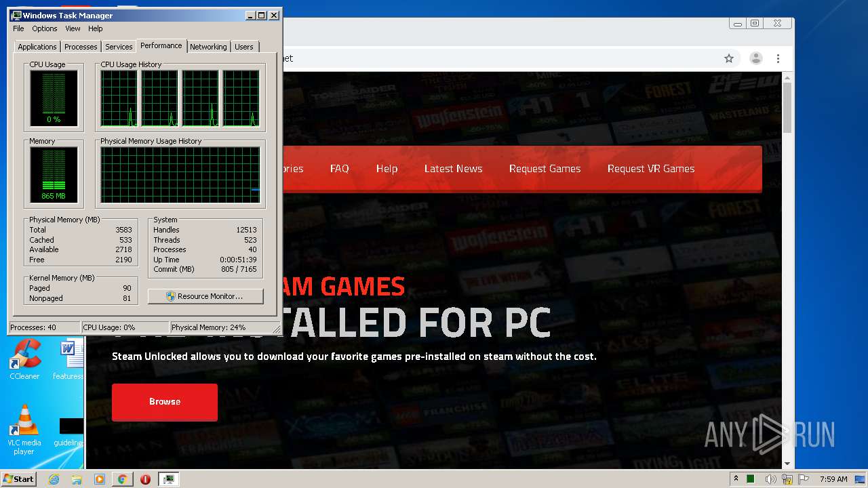The height and width of the screenshot is (488, 868).
Task: Click the Total physical memory value 3583
Action: [x=123, y=230]
